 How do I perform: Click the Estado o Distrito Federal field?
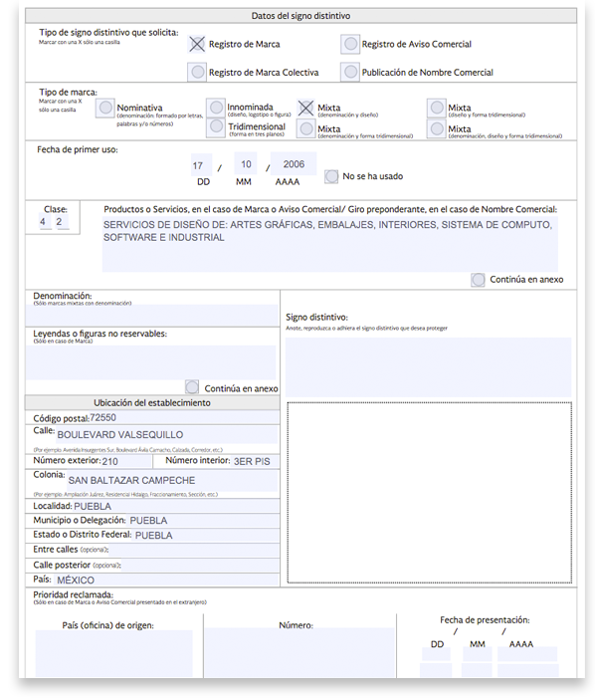pos(206,535)
